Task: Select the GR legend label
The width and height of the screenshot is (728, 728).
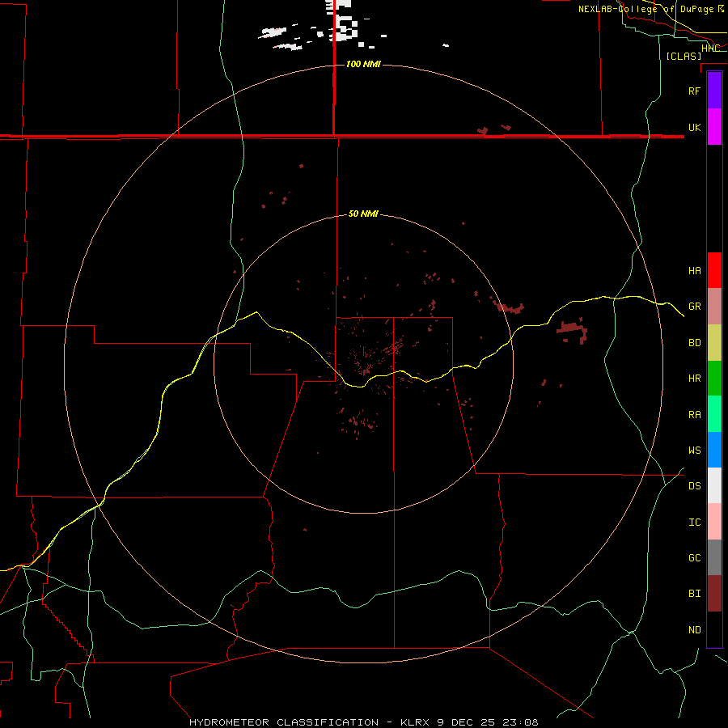Action: (694, 306)
